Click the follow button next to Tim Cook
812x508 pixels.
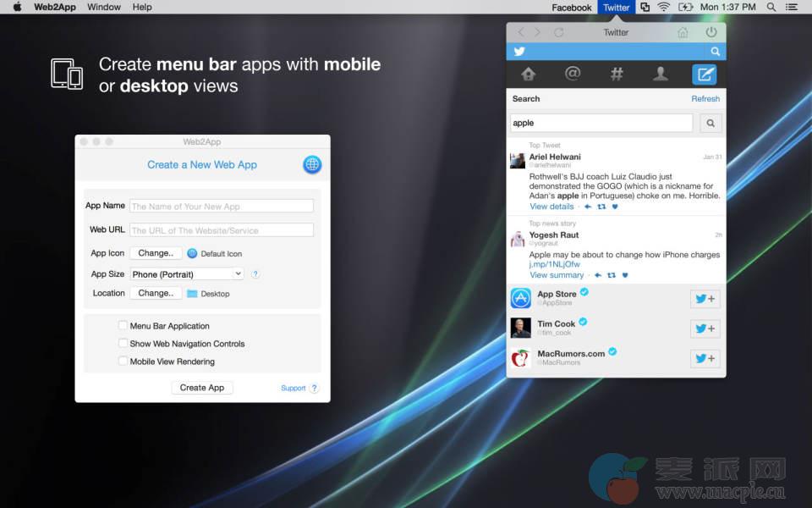(x=705, y=329)
